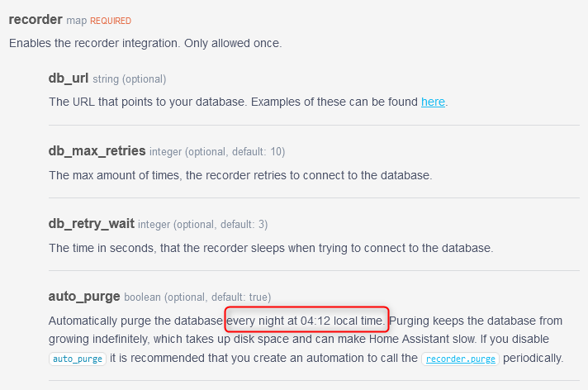Click the auto_purge inline code snippet
Screen dimensions: 588x390
click(x=78, y=359)
